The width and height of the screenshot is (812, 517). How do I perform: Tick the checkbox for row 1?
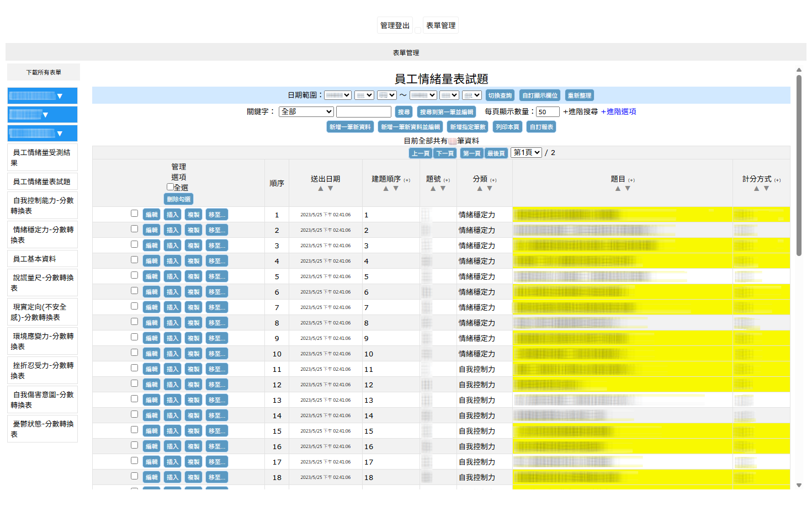click(x=134, y=214)
